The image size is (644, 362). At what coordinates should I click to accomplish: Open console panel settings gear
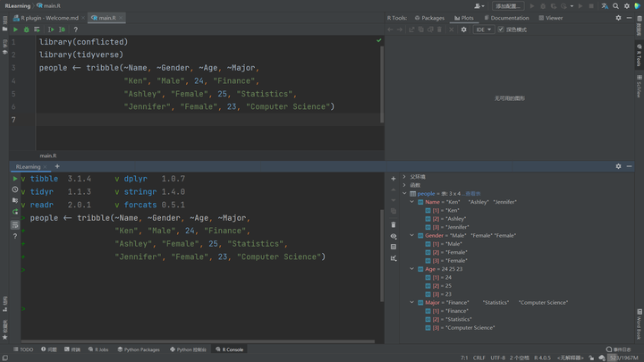pos(618,166)
